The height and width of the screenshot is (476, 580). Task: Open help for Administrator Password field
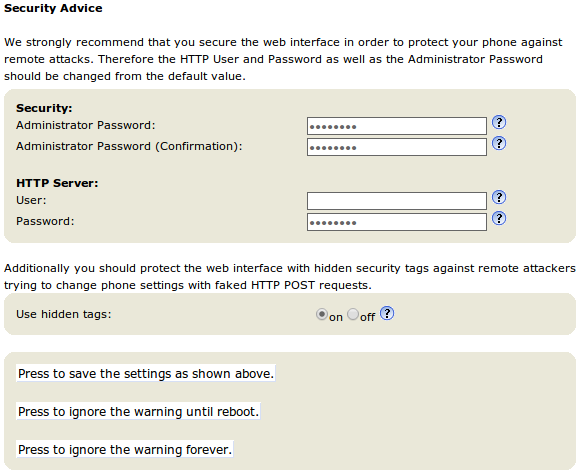(x=499, y=122)
